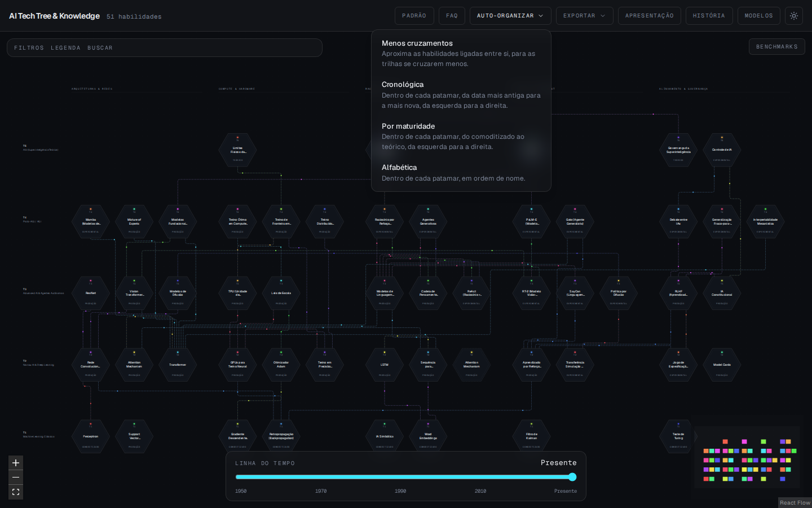
Task: Select the Perceptron hexagon node
Action: [x=91, y=437]
